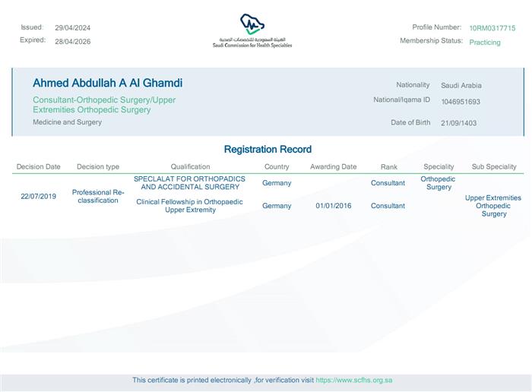532x392 pixels.
Task: Click the Nationality label
Action: point(413,85)
